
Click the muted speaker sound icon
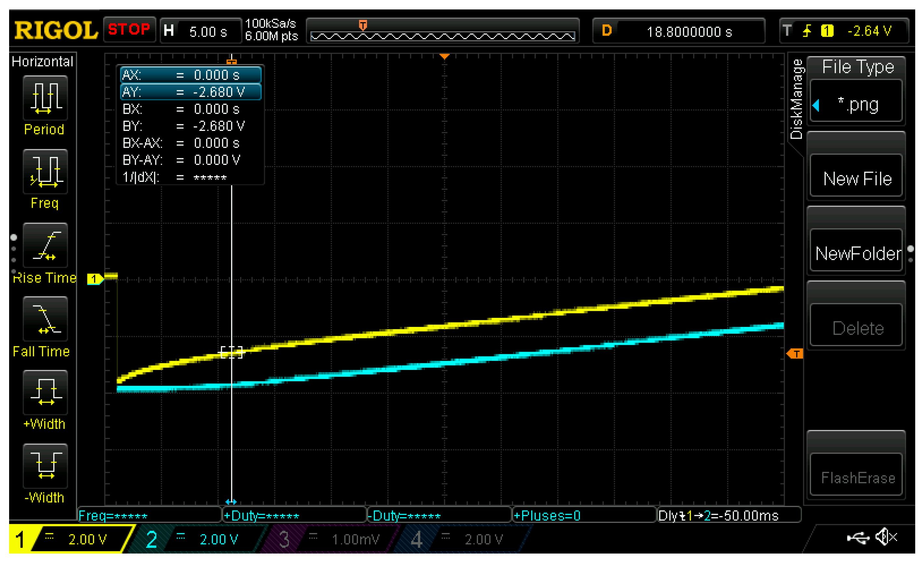[x=886, y=537]
